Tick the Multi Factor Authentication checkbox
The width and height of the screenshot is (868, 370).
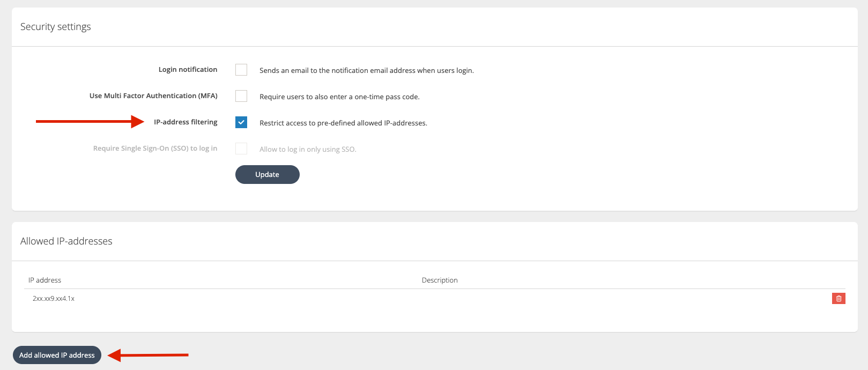click(x=241, y=96)
